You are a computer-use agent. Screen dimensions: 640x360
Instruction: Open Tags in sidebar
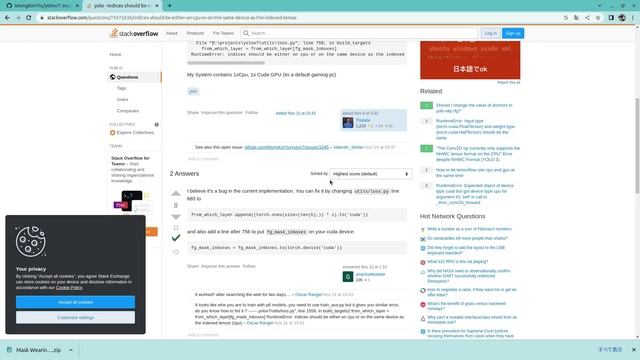click(x=122, y=88)
